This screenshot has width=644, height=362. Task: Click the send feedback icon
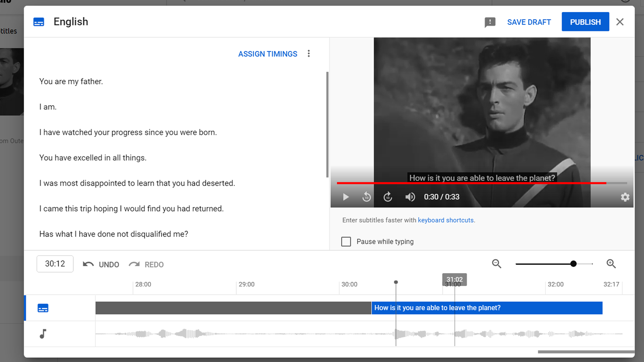point(490,22)
